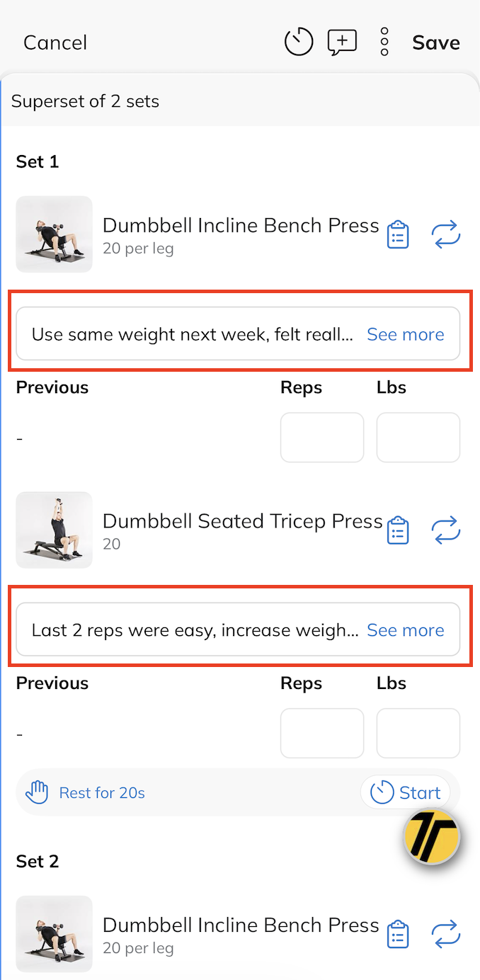Screen dimensions: 480x980
Task: Open clipboard notes for Dumbbell Seated Tricep Press
Action: [x=398, y=530]
